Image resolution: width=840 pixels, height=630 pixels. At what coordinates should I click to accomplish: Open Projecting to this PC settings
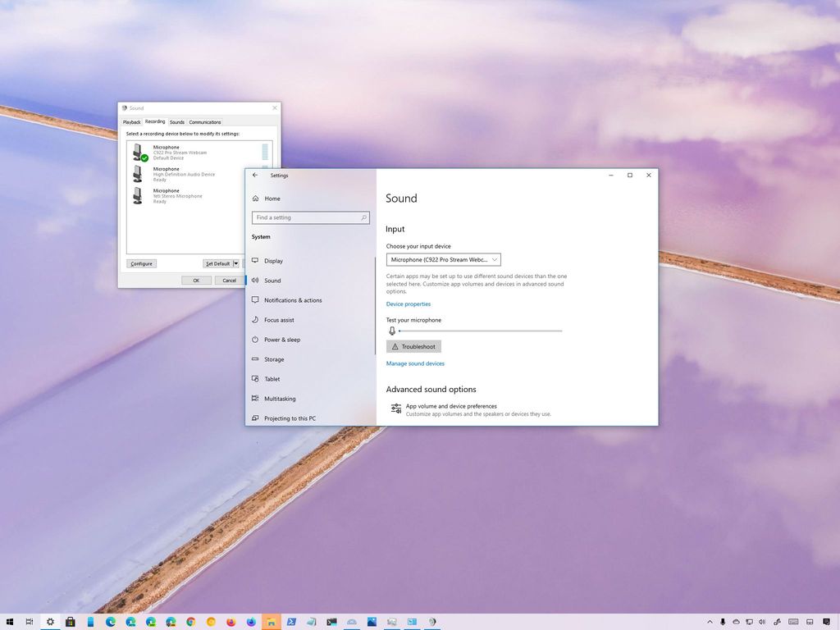pyautogui.click(x=288, y=418)
